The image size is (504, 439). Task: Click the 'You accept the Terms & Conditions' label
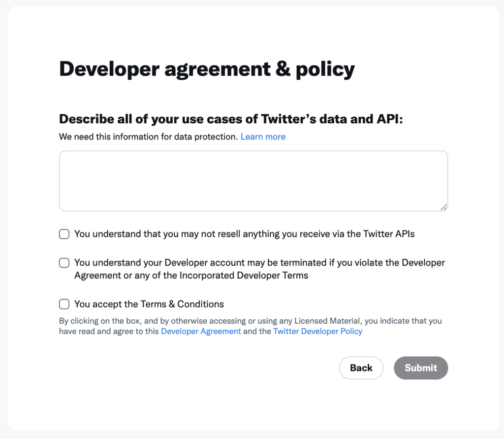[149, 304]
